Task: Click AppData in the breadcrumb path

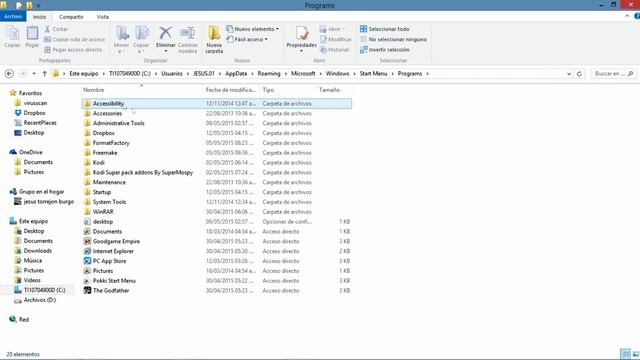Action: (x=236, y=73)
